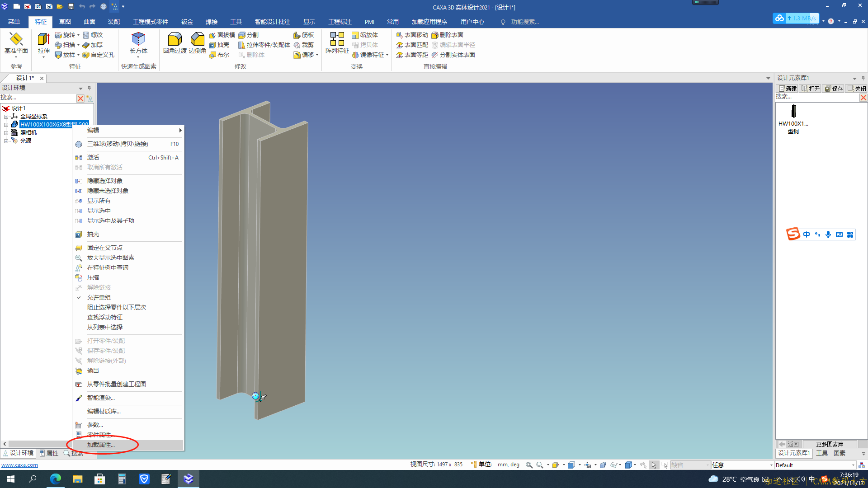Click 打开 in element library panel
868x488 pixels.
click(811, 89)
